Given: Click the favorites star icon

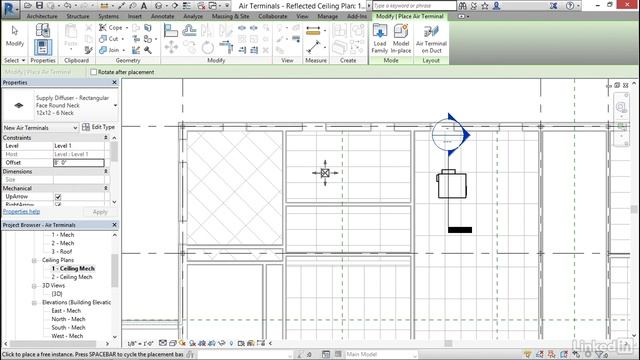Looking at the screenshot, I should pyautogui.click(x=485, y=6).
